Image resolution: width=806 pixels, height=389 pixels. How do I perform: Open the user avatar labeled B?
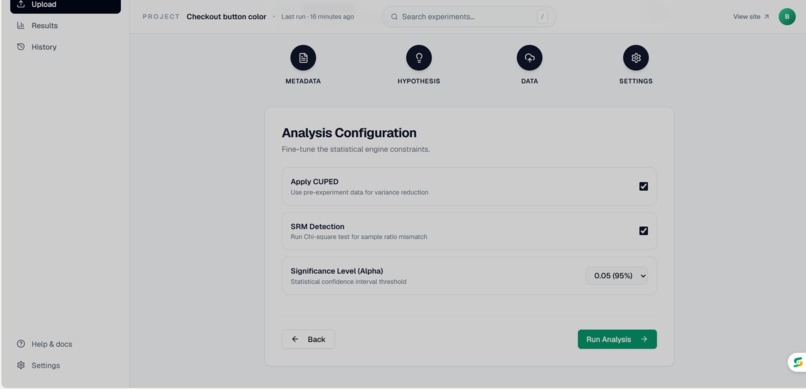pos(787,16)
